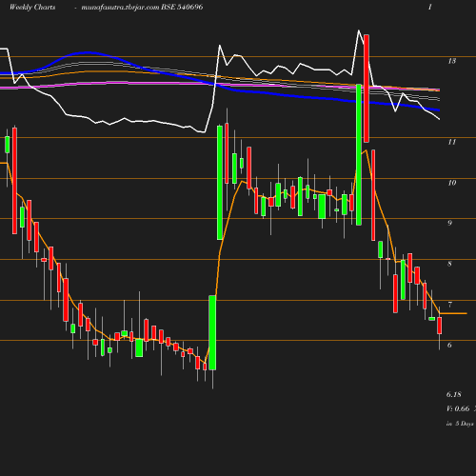476x476 pixels.
Task: Click the "BSE 540696" symbol text
Action: pyautogui.click(x=182, y=7)
